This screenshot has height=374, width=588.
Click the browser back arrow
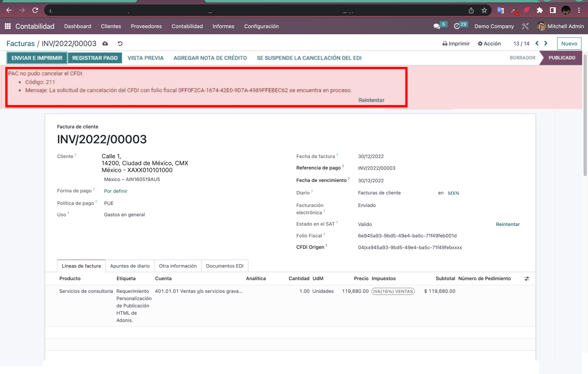tap(9, 10)
